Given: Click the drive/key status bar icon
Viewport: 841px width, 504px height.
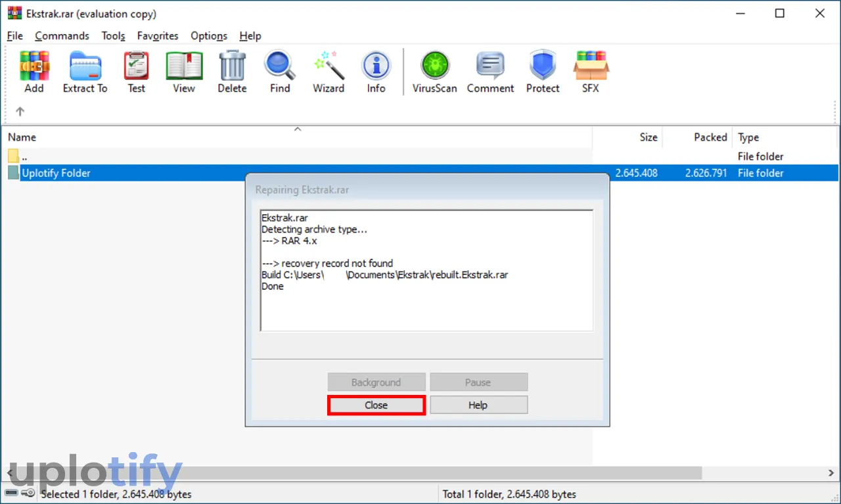Looking at the screenshot, I should coord(20,493).
